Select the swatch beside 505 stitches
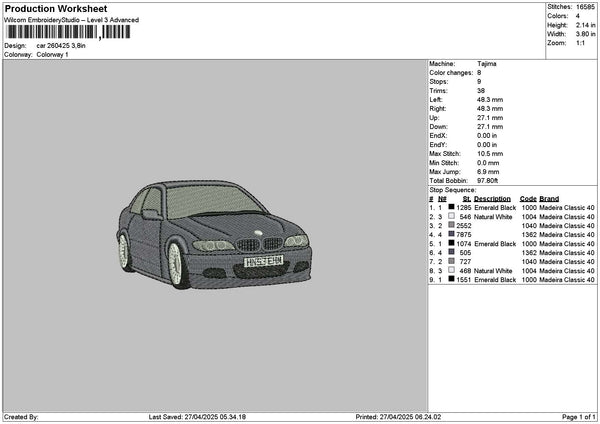 452,252
